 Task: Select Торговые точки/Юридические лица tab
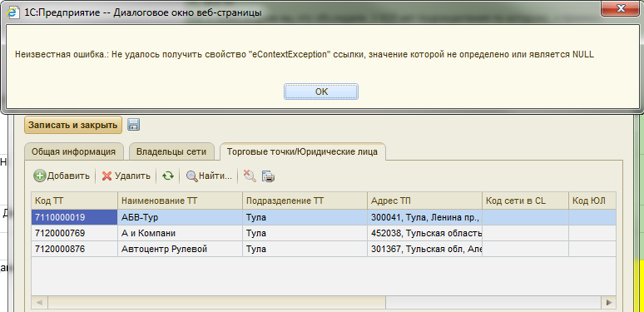tap(302, 151)
